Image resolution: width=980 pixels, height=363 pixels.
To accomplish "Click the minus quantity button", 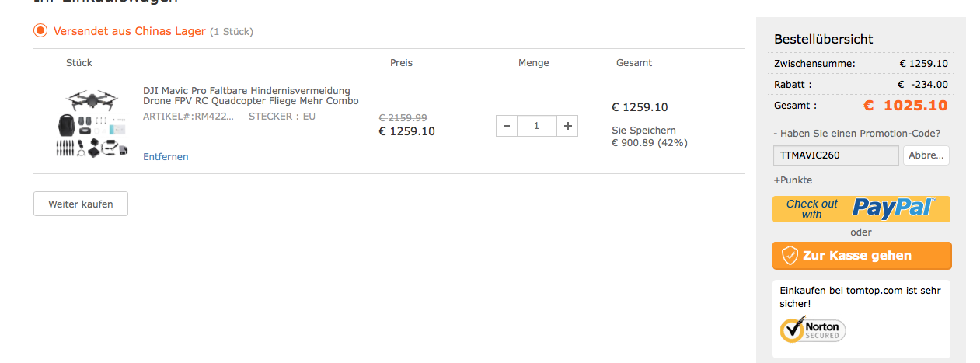I will click(506, 126).
